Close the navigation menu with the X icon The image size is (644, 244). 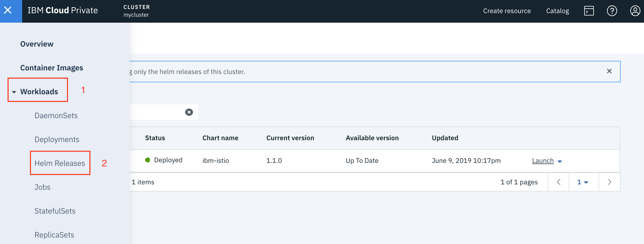coord(8,10)
